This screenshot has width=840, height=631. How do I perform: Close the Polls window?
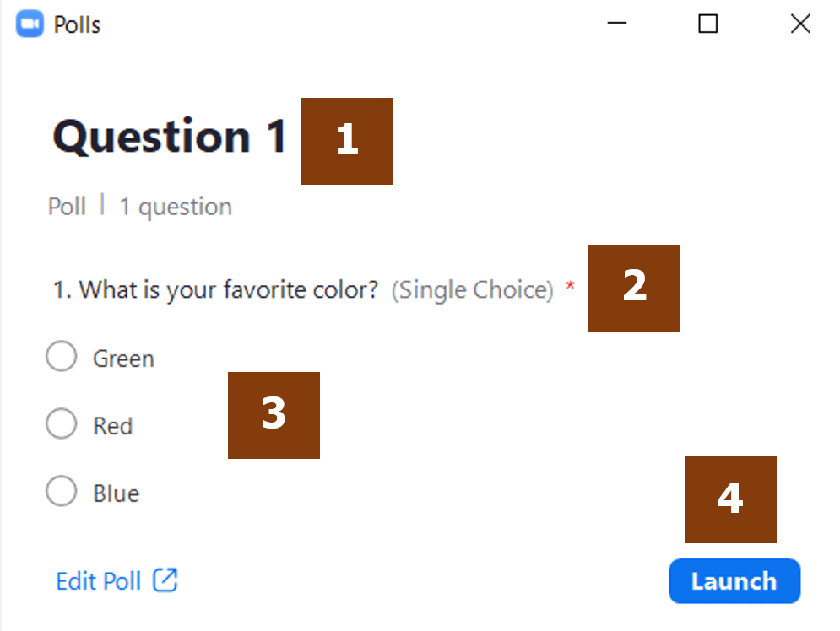tap(800, 24)
